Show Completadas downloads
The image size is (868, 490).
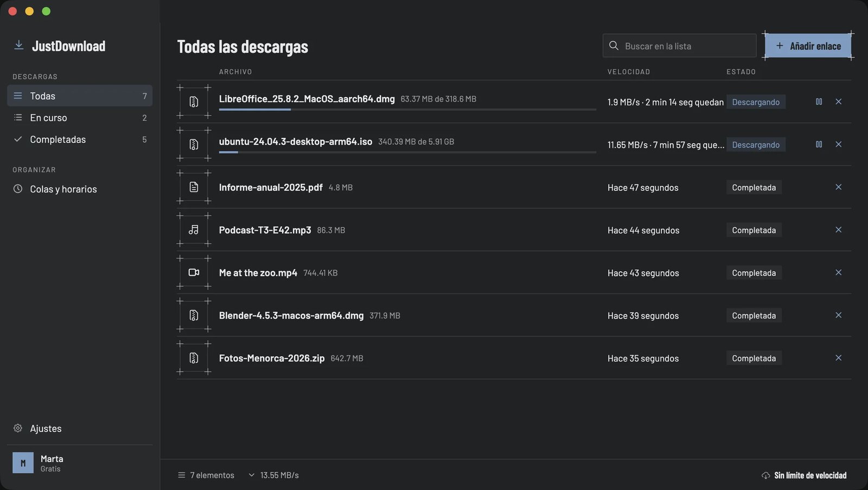point(80,139)
